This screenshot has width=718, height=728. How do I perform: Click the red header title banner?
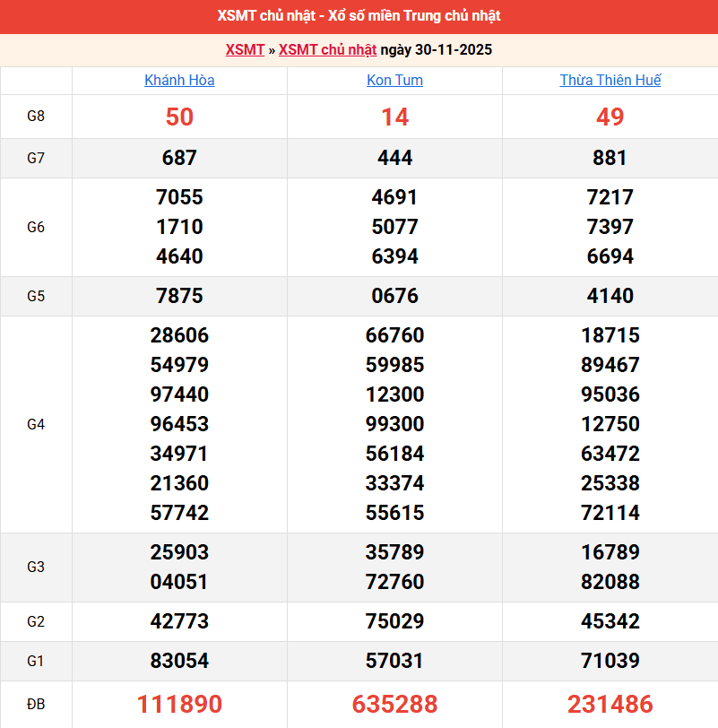coord(359,16)
